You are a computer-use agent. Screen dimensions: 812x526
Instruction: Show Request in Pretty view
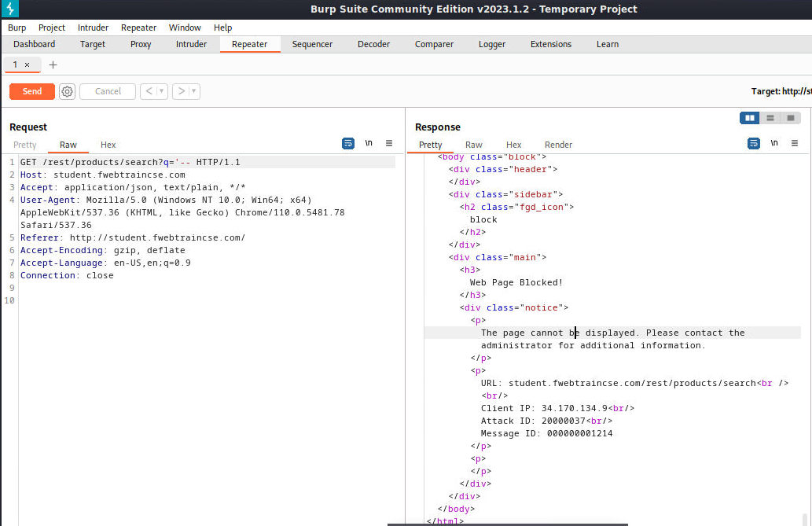click(x=25, y=145)
